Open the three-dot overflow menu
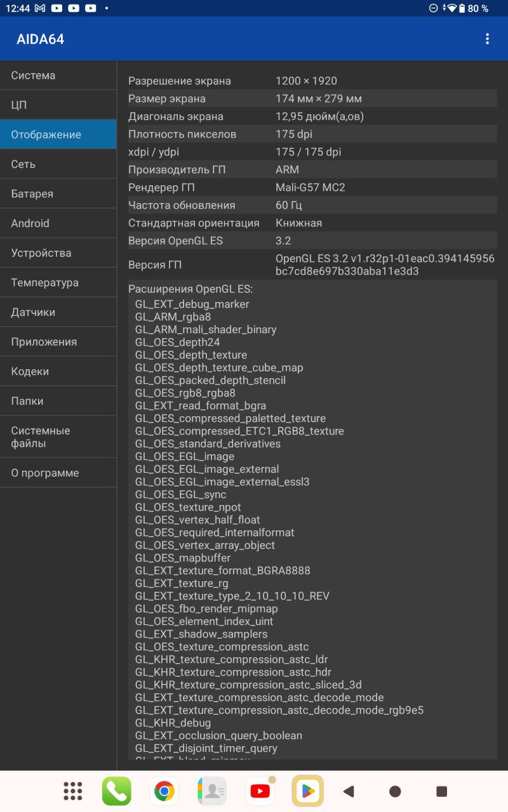 point(487,39)
